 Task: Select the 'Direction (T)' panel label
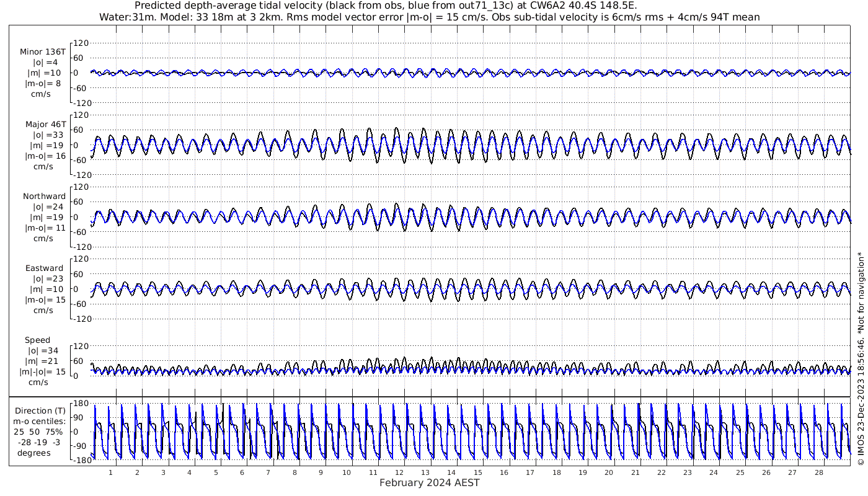40,410
